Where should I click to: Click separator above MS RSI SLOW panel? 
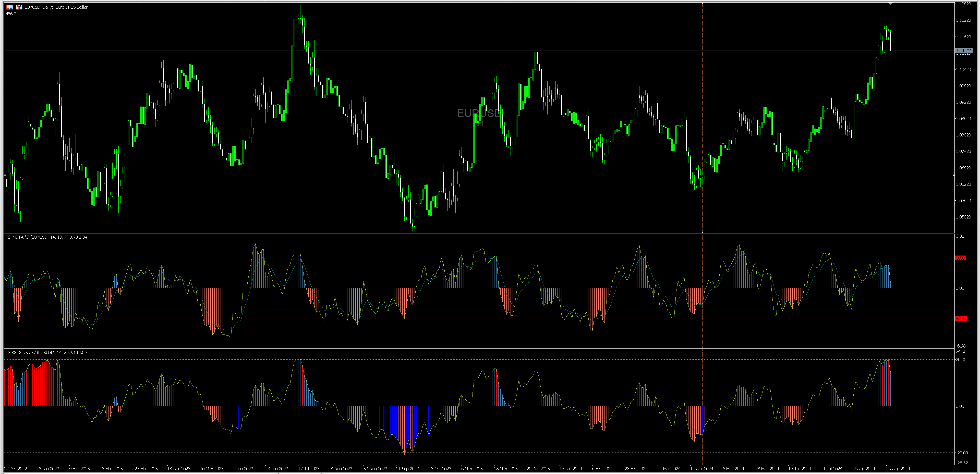pyautogui.click(x=456, y=348)
